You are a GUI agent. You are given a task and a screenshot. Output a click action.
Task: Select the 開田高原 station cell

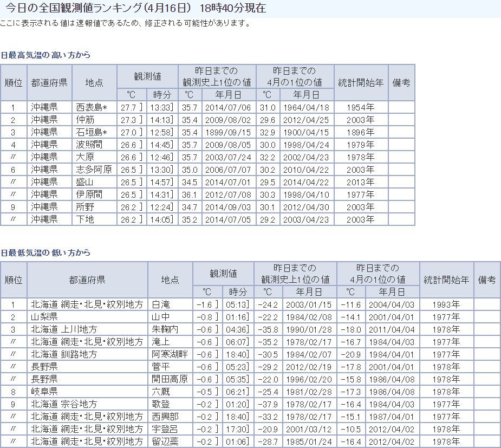[170, 379]
